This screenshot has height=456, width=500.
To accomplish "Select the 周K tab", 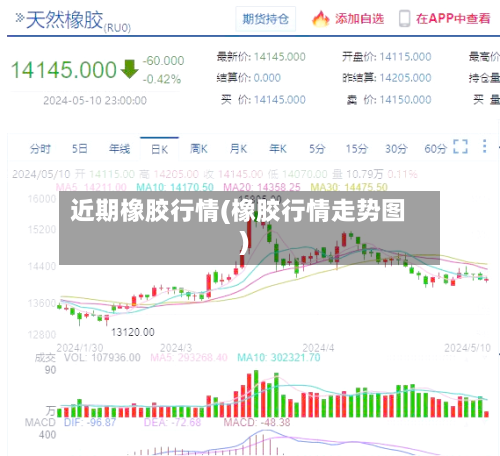I will (199, 149).
